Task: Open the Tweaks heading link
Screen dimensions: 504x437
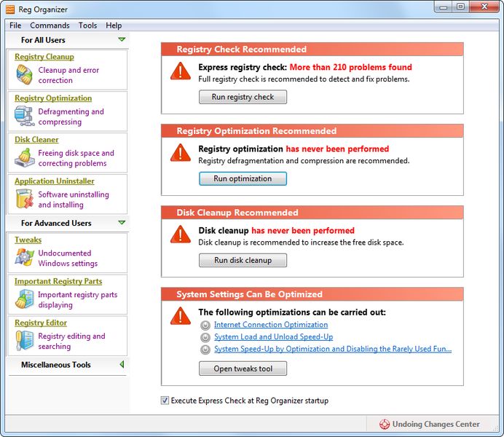Action: pyautogui.click(x=28, y=240)
